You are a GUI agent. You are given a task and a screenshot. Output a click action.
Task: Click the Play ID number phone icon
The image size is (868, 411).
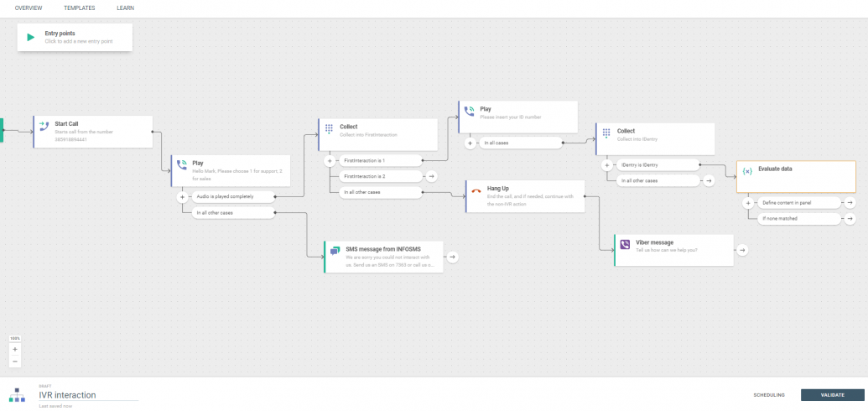click(x=470, y=112)
